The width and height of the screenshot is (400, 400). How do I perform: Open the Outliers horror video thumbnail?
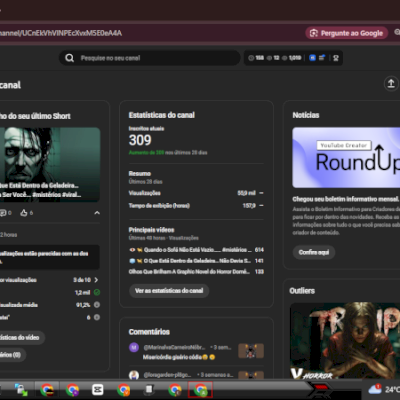tap(345, 341)
